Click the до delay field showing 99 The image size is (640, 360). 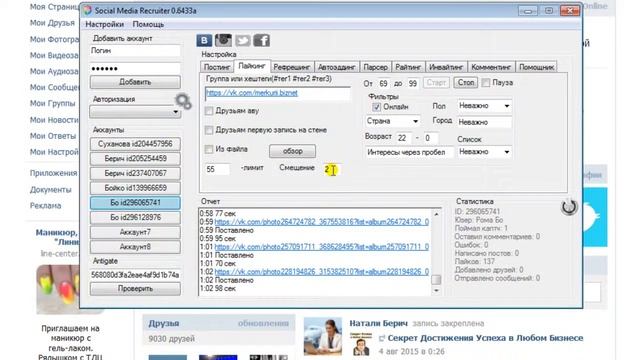413,84
